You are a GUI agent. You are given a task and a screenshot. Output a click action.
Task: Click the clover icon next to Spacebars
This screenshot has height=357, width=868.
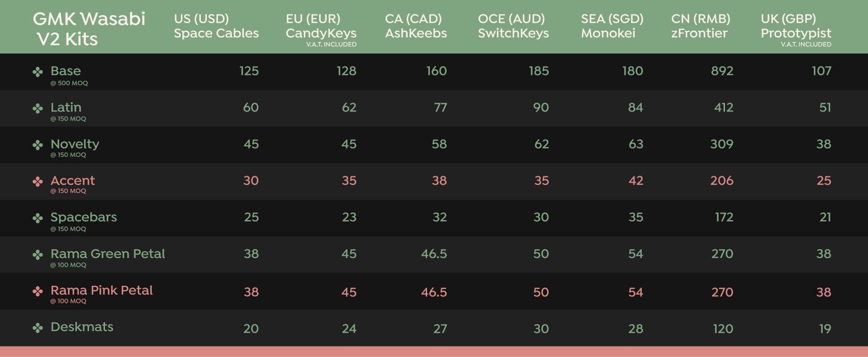pos(38,218)
